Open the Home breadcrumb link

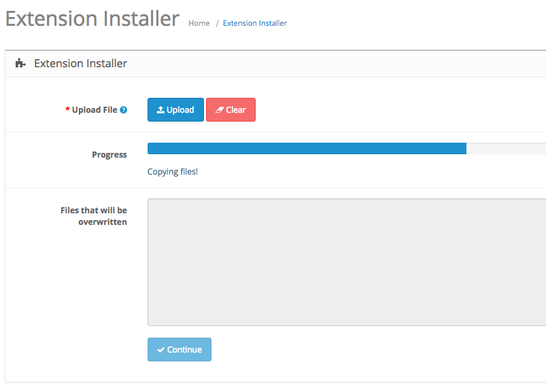(199, 23)
